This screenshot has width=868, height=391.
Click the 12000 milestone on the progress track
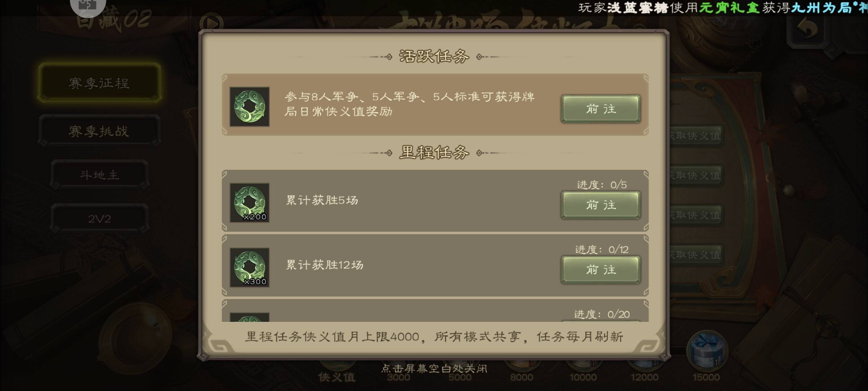point(644,377)
